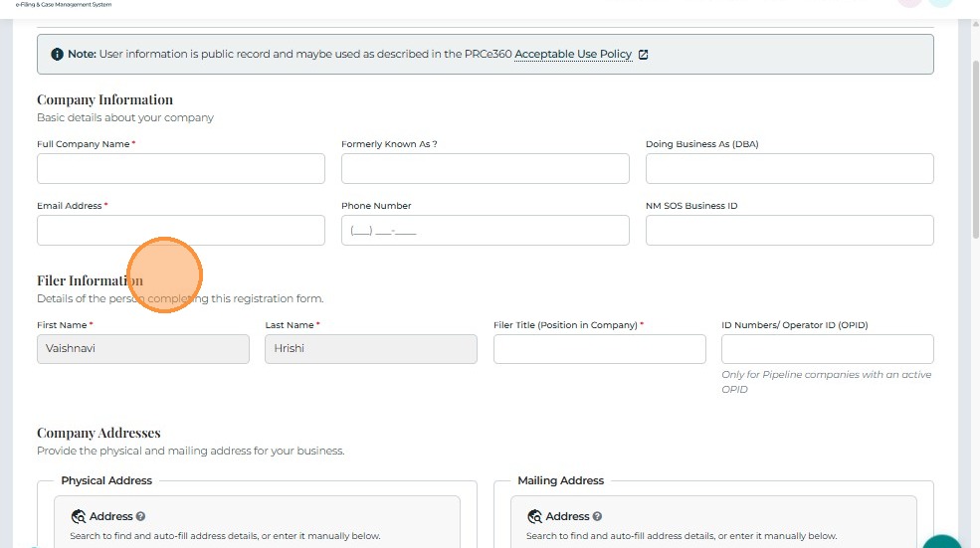Viewport: 980px width, 548px height.
Task: Focus the Formerly Known As field
Action: coord(485,169)
